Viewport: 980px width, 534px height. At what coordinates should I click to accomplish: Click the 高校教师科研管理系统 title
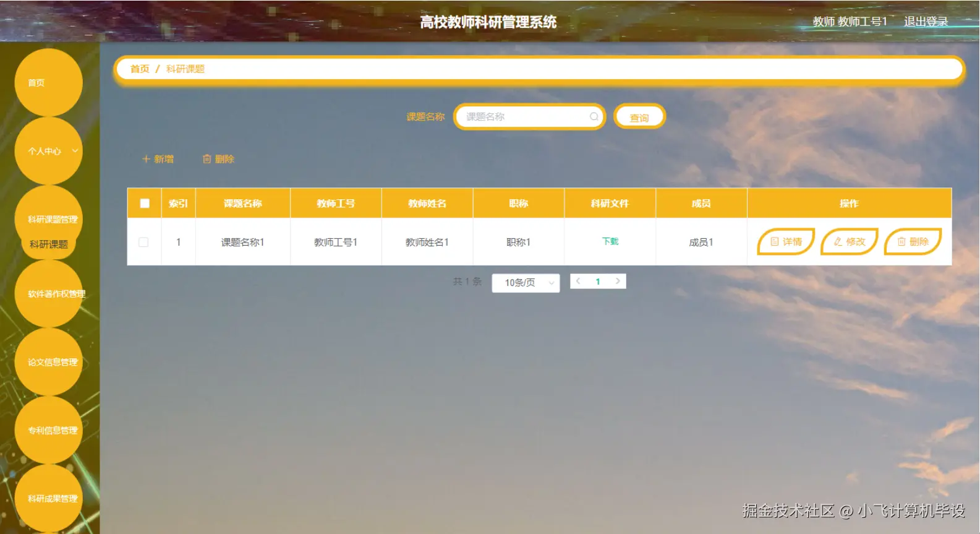pos(488,22)
